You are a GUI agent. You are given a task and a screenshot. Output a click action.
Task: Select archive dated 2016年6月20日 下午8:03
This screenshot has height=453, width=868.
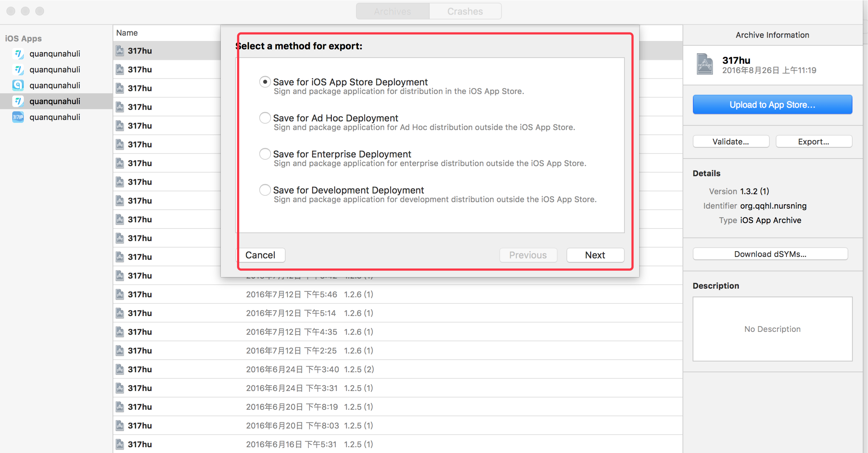(398, 426)
